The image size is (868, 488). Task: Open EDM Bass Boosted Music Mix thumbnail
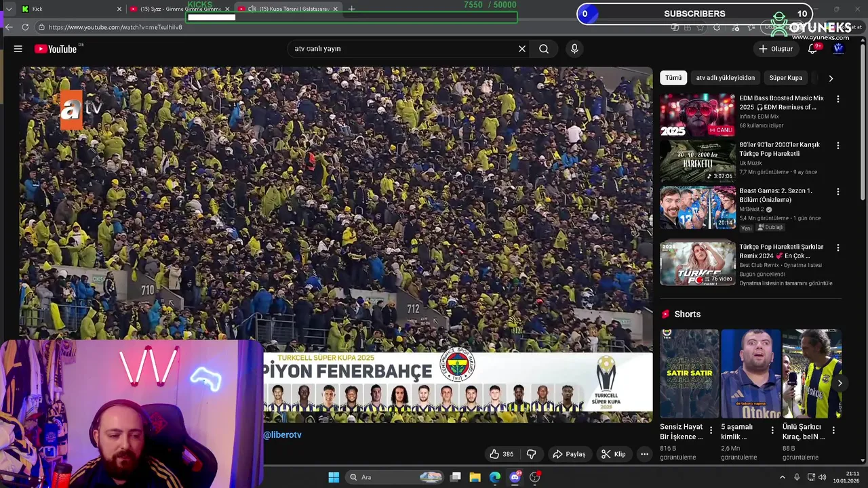click(x=698, y=115)
